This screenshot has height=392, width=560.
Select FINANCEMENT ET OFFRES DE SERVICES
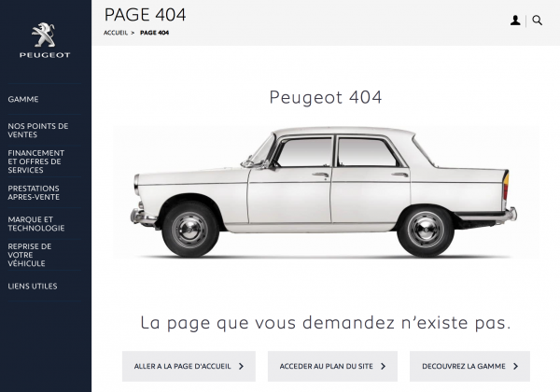click(x=36, y=161)
